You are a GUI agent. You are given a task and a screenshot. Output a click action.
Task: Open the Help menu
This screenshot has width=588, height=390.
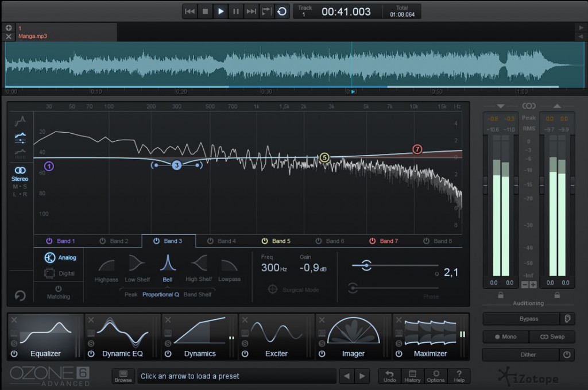pos(459,376)
